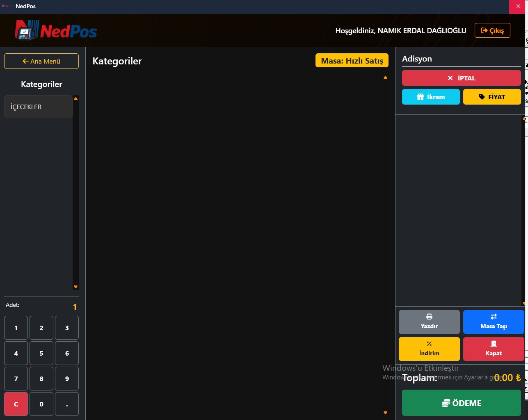Click the Adet quantity value
The width and height of the screenshot is (528, 420).
(75, 307)
